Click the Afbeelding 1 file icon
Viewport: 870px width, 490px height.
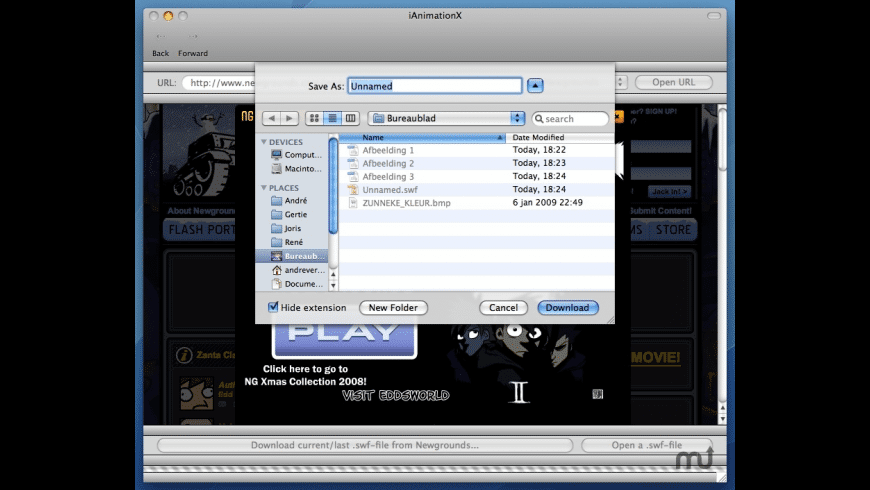coord(352,150)
